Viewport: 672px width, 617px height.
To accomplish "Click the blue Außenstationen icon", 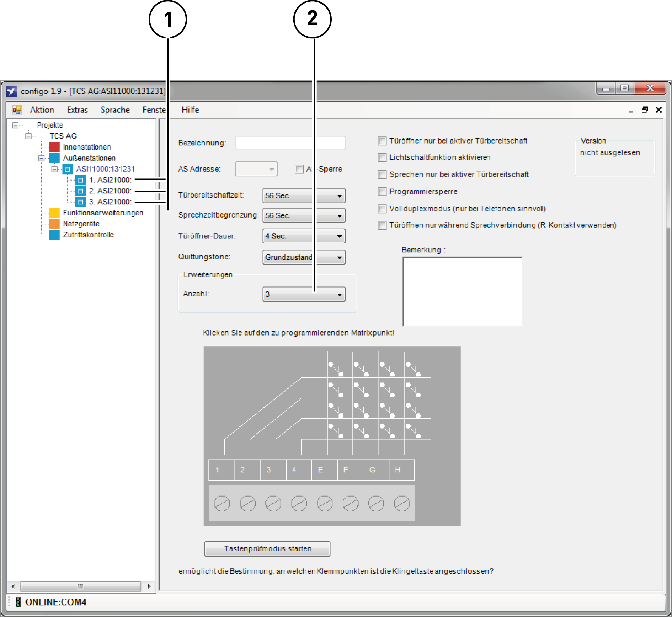I will (54, 158).
